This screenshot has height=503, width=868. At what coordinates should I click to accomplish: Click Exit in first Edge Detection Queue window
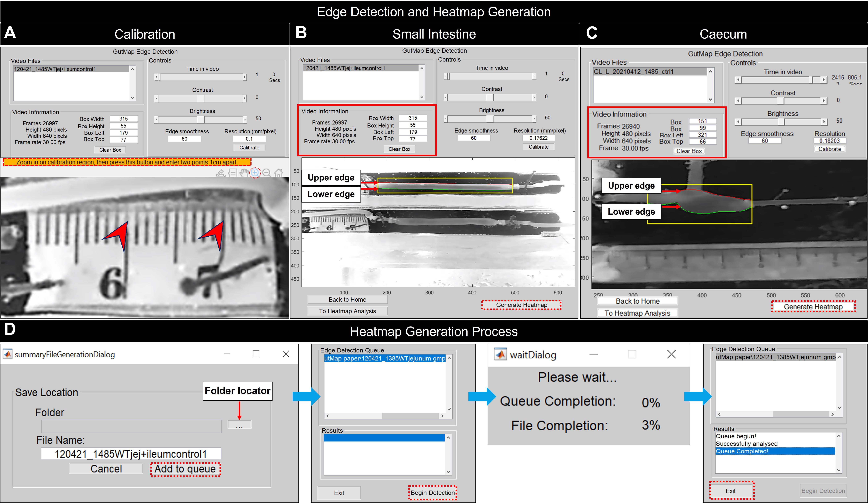point(339,493)
